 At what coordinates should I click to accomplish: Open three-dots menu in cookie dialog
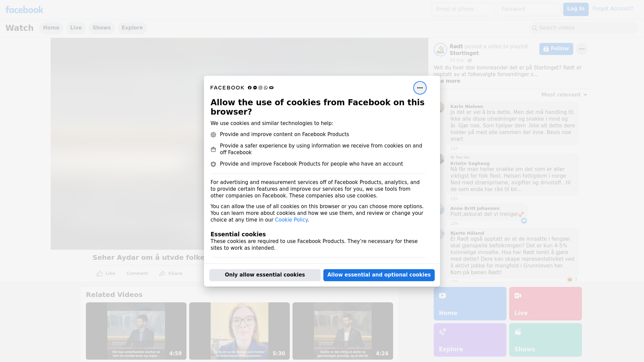coord(420,88)
